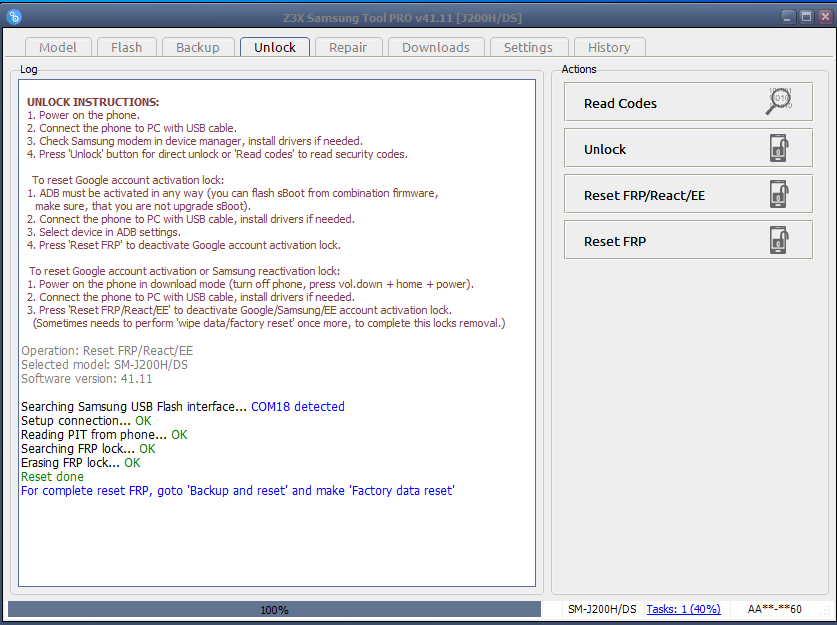Click 'Erasing FRP lock... OK' log line

81,463
